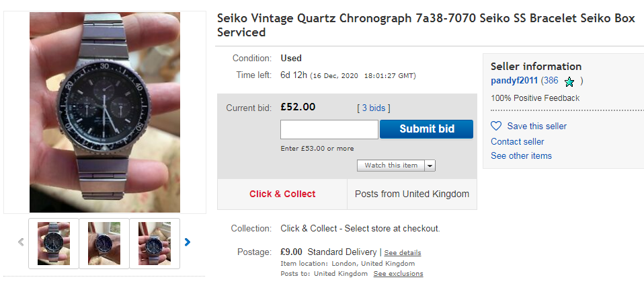This screenshot has width=644, height=290.
Task: Click the Save this seller link
Action: point(536,126)
